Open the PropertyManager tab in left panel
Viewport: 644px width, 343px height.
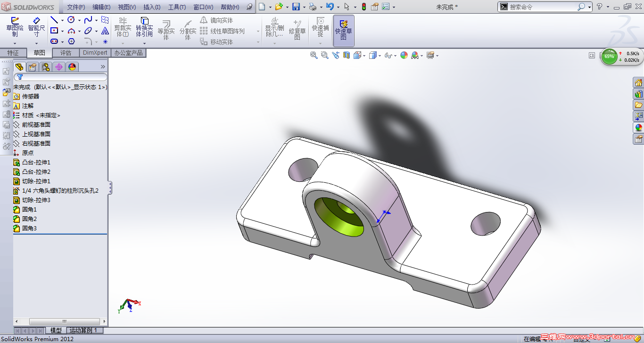tap(32, 67)
